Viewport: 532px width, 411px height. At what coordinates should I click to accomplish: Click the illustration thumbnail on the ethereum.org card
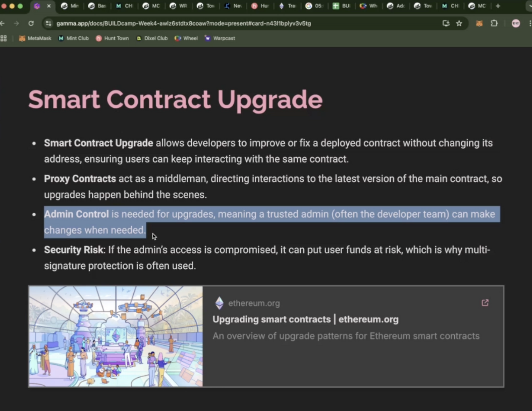pos(116,336)
